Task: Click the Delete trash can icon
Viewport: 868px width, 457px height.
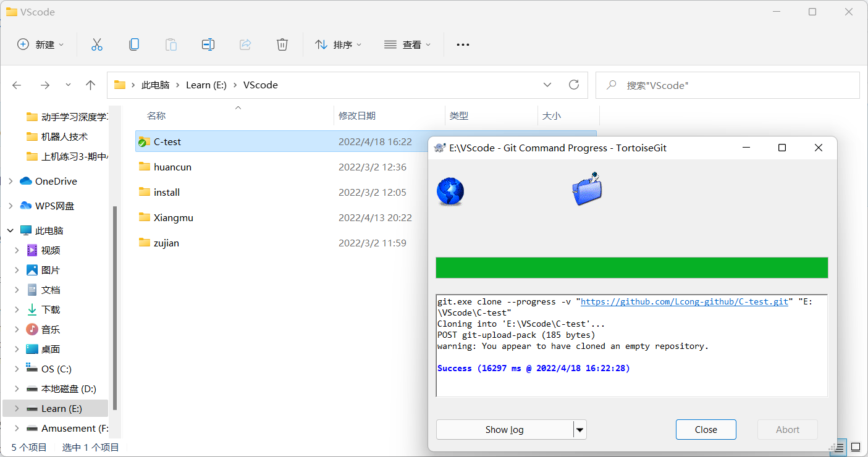Action: pos(282,44)
